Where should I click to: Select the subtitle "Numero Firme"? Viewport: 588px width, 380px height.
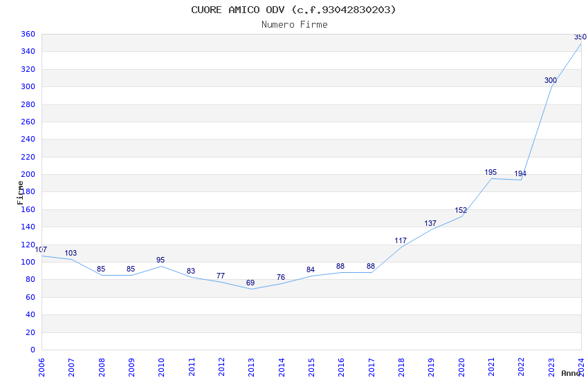[x=295, y=25]
